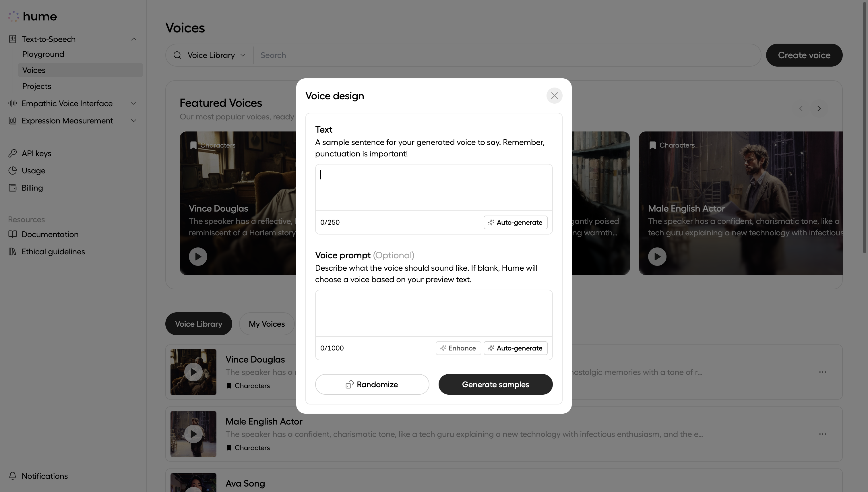868x492 pixels.
Task: Click the sparkle icon on Enhance
Action: tap(443, 348)
